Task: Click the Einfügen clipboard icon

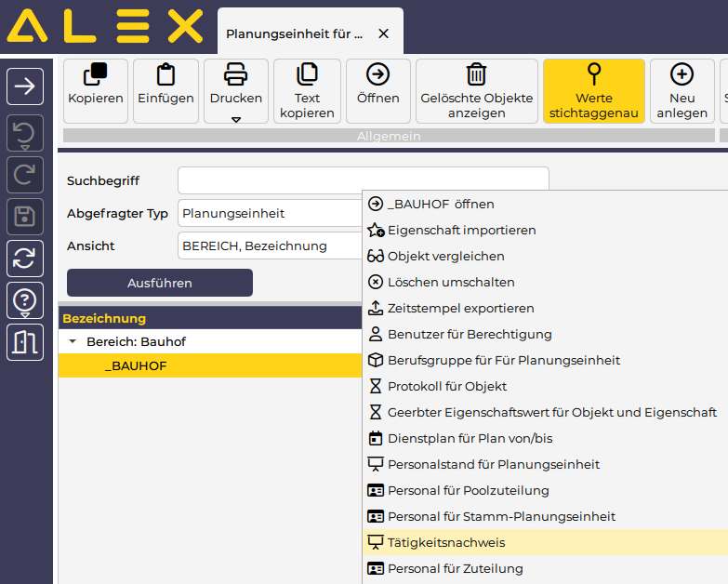Action: pos(165,75)
